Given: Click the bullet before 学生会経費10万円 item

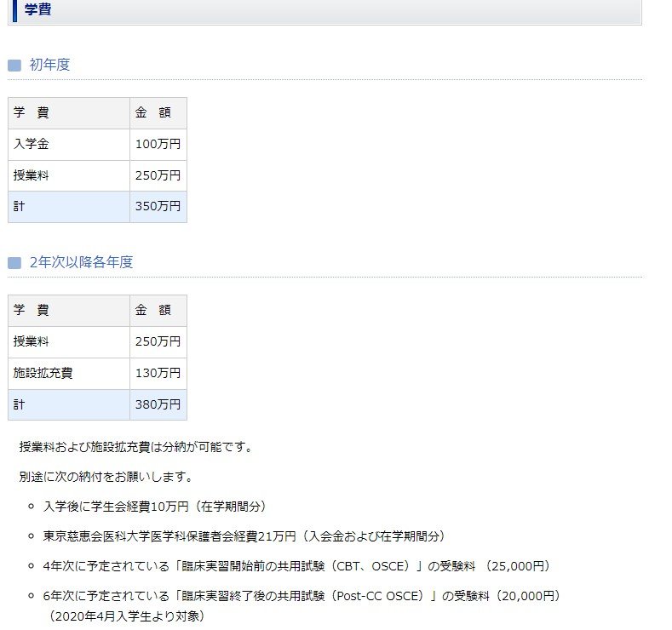Looking at the screenshot, I should [32, 507].
